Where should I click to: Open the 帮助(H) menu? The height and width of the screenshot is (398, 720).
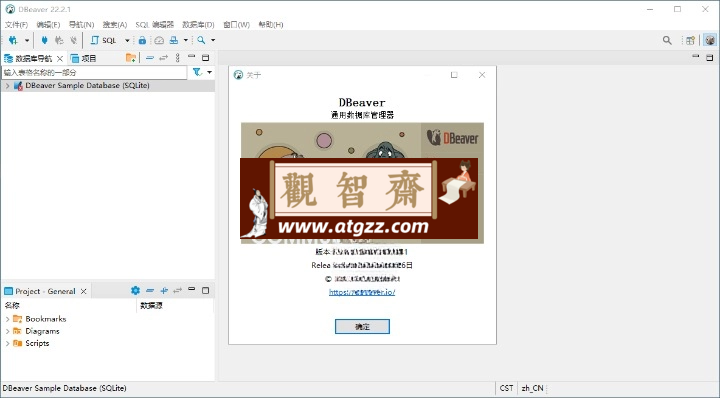[x=271, y=24]
